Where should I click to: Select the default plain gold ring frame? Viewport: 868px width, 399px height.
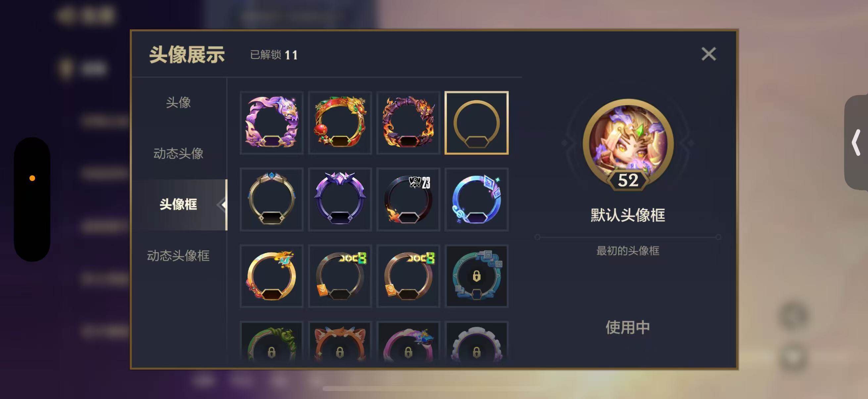coord(476,122)
